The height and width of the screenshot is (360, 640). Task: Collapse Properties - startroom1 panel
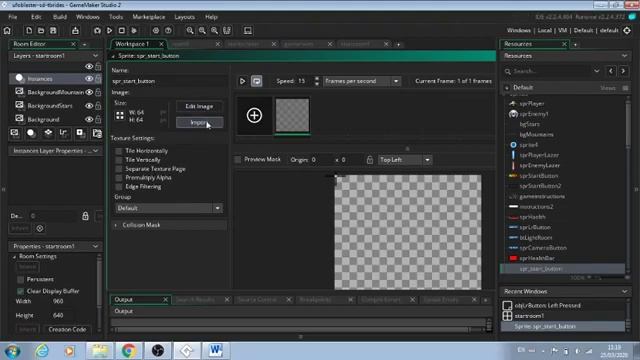(95, 247)
